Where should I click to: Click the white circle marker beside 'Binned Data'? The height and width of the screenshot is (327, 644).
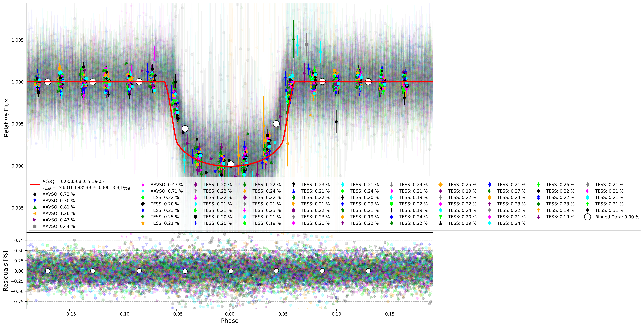(x=587, y=217)
